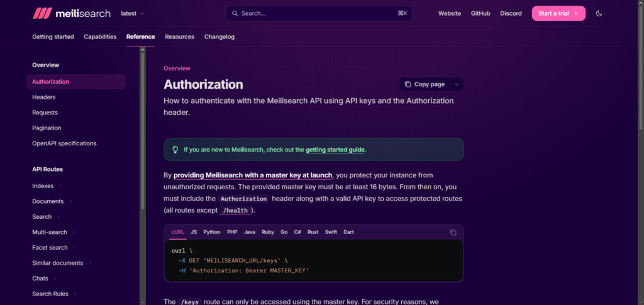
Task: Click the Overview breadcrumb link
Action: 177,69
